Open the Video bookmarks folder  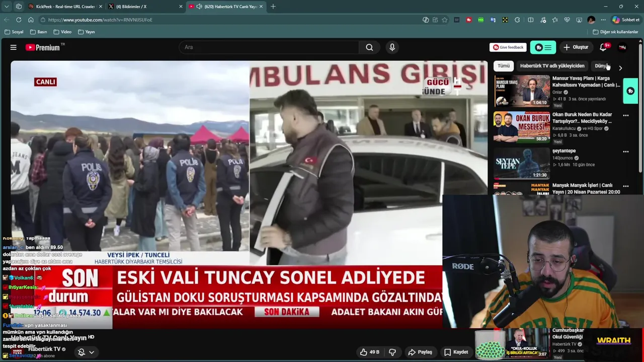point(62,32)
